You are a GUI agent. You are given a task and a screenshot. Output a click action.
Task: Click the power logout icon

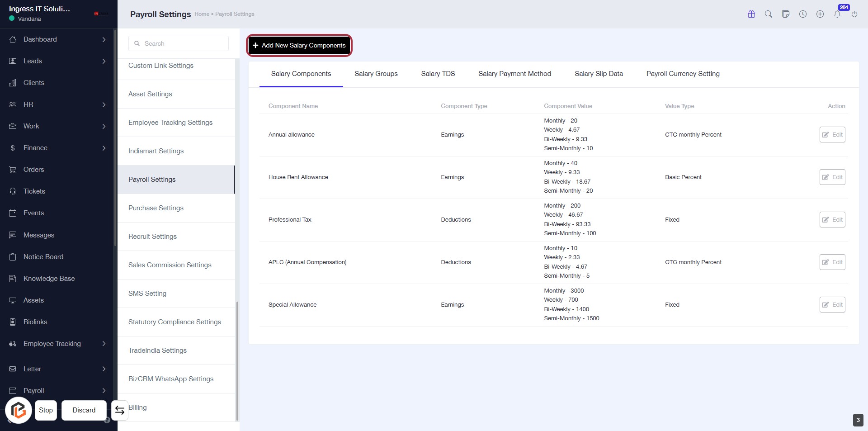(x=854, y=14)
